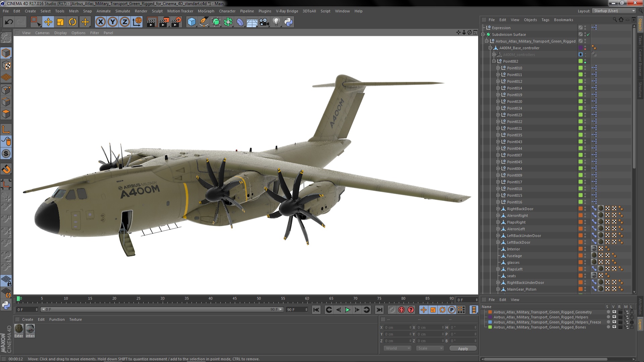
Task: Switch to Texture mode checkered cube
Action: point(6,65)
